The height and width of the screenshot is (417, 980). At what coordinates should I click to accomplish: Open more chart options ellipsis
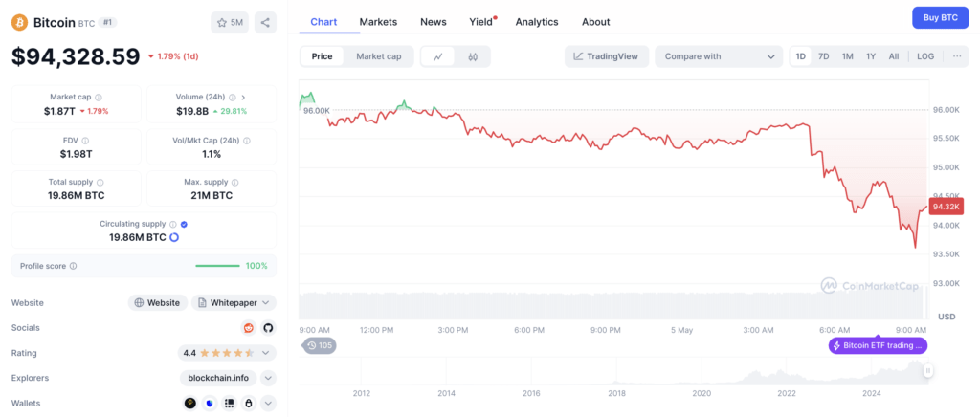coord(957,56)
